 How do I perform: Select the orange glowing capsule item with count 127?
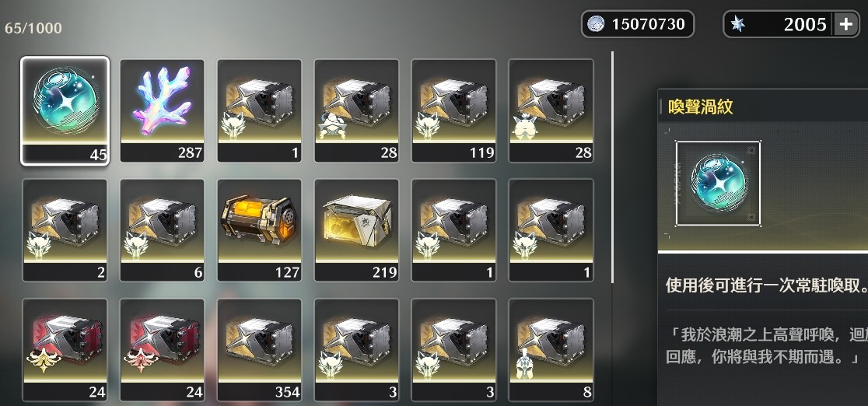point(260,230)
